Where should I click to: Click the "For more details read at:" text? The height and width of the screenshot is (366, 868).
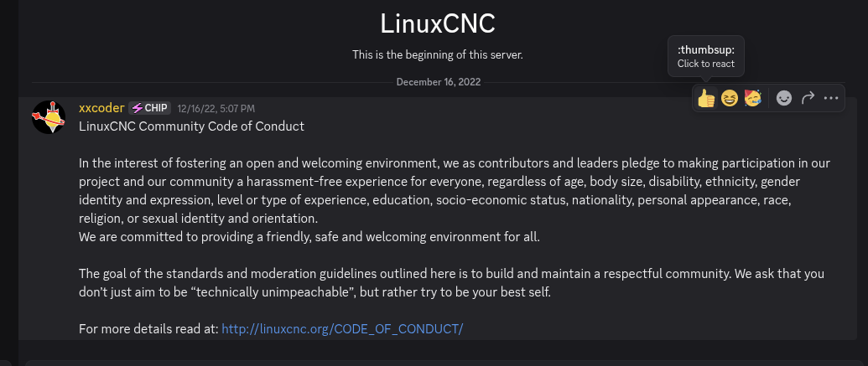coord(148,329)
